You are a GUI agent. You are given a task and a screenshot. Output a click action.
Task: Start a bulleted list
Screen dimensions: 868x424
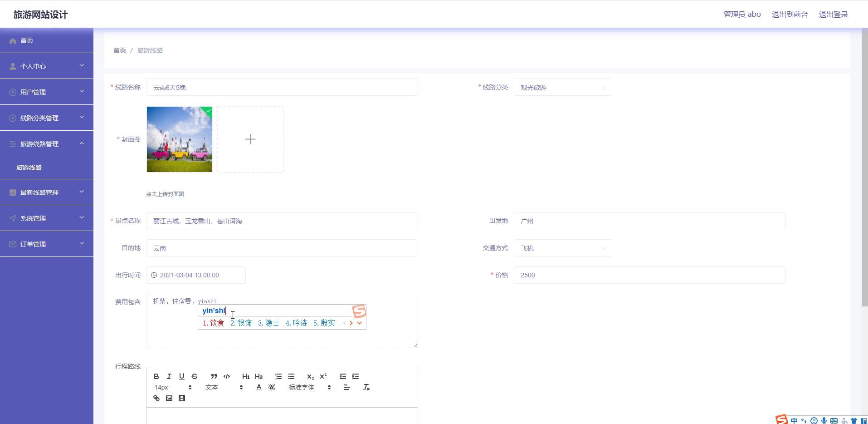point(291,376)
